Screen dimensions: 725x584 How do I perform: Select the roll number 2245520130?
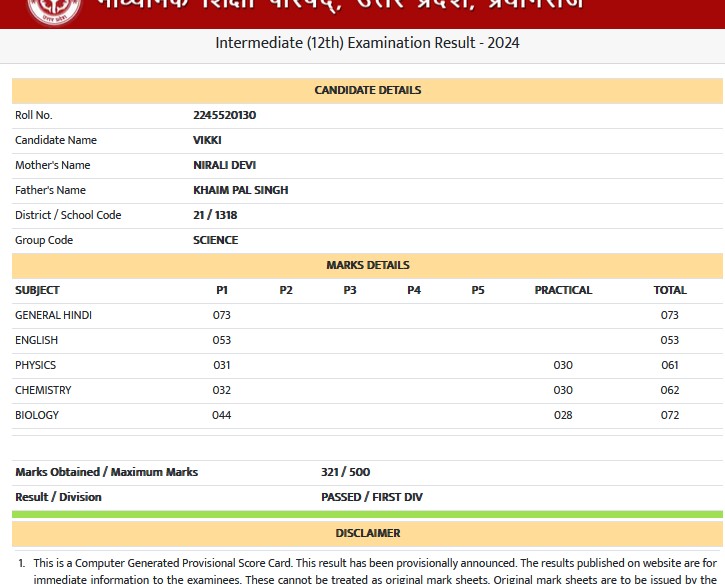click(224, 115)
